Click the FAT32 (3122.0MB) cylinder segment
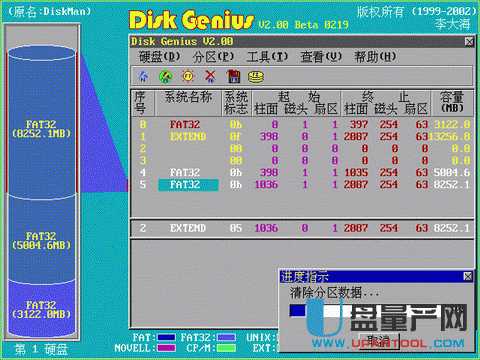 tap(42, 309)
